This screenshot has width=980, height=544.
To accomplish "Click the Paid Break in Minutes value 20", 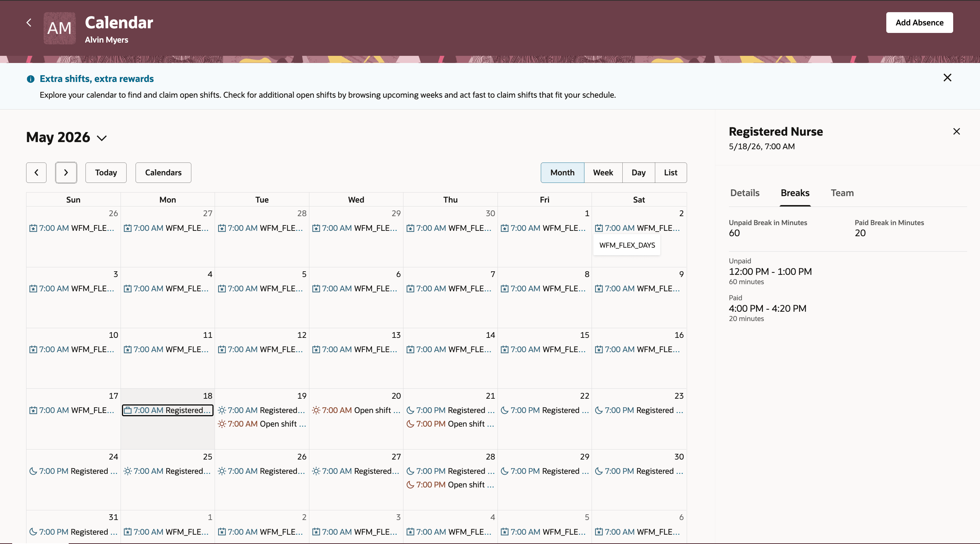I will 860,233.
